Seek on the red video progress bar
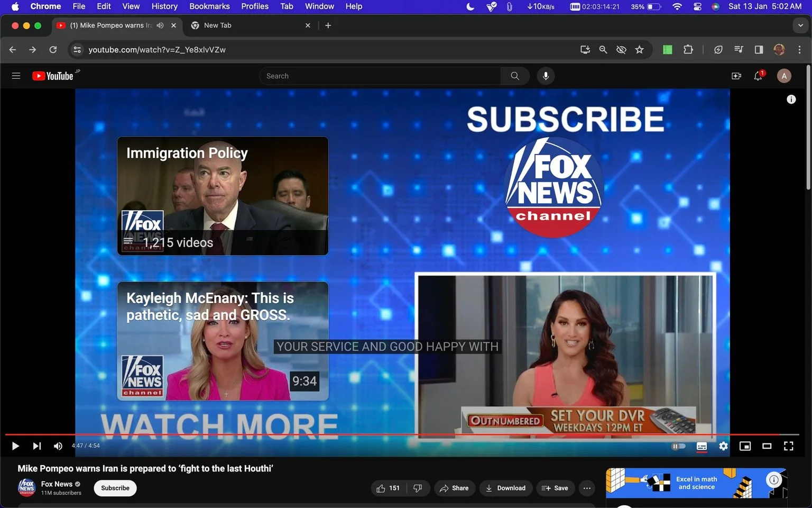Image resolution: width=812 pixels, height=508 pixels. click(x=402, y=434)
